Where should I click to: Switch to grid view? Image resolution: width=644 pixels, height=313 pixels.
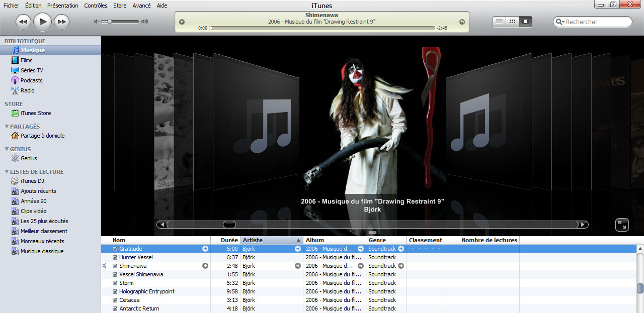point(512,22)
